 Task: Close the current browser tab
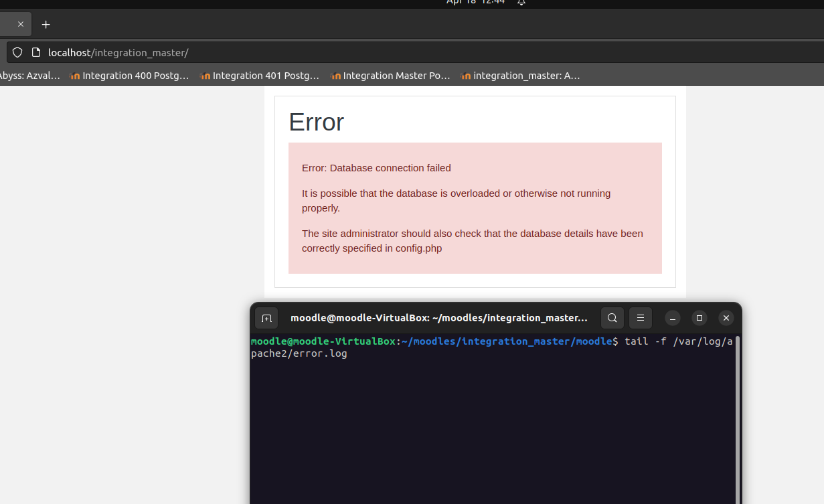pyautogui.click(x=20, y=24)
